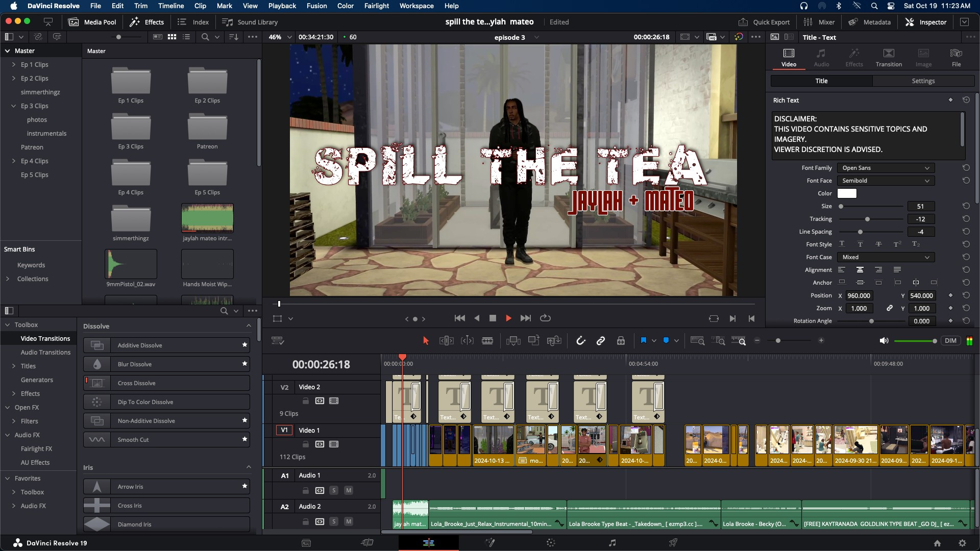Click the Quick Export button
Viewport: 980px width, 551px height.
coord(764,22)
